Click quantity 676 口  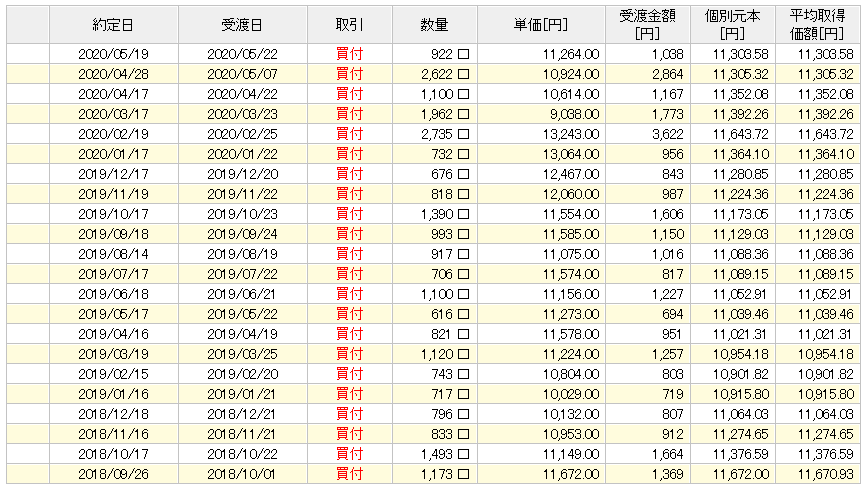coord(450,174)
